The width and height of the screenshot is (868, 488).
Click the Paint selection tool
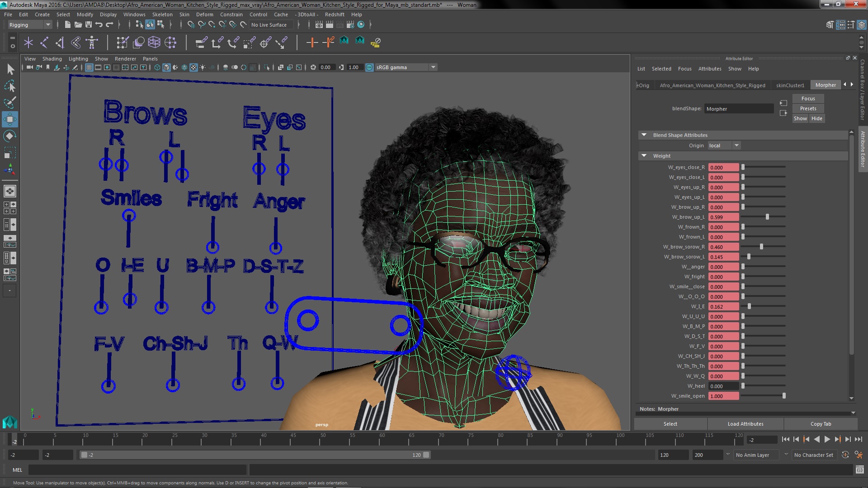[9, 103]
